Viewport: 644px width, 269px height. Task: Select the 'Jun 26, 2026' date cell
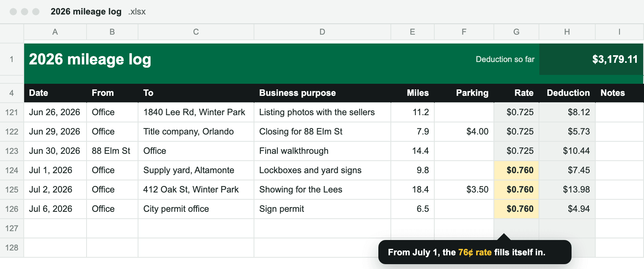(55, 112)
